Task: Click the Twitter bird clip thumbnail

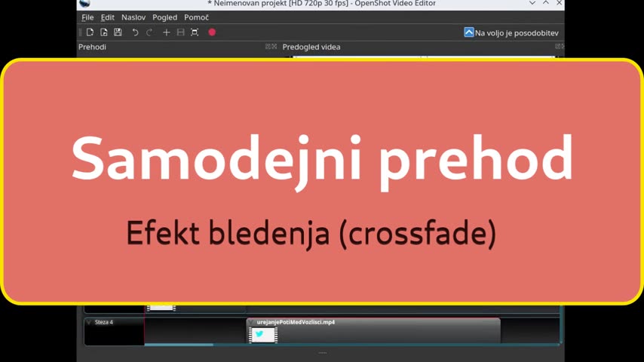Action: (263, 335)
